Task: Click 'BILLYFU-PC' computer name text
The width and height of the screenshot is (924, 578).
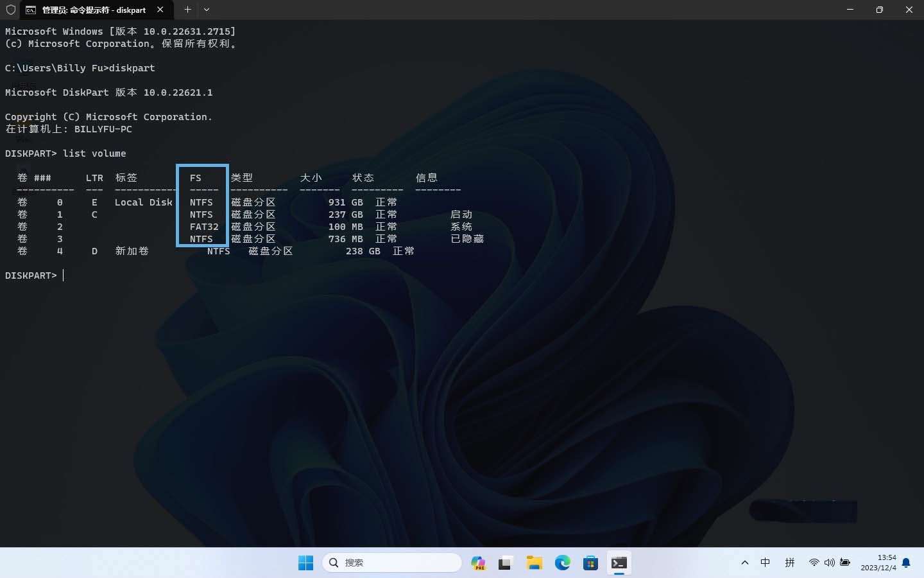Action: [103, 129]
